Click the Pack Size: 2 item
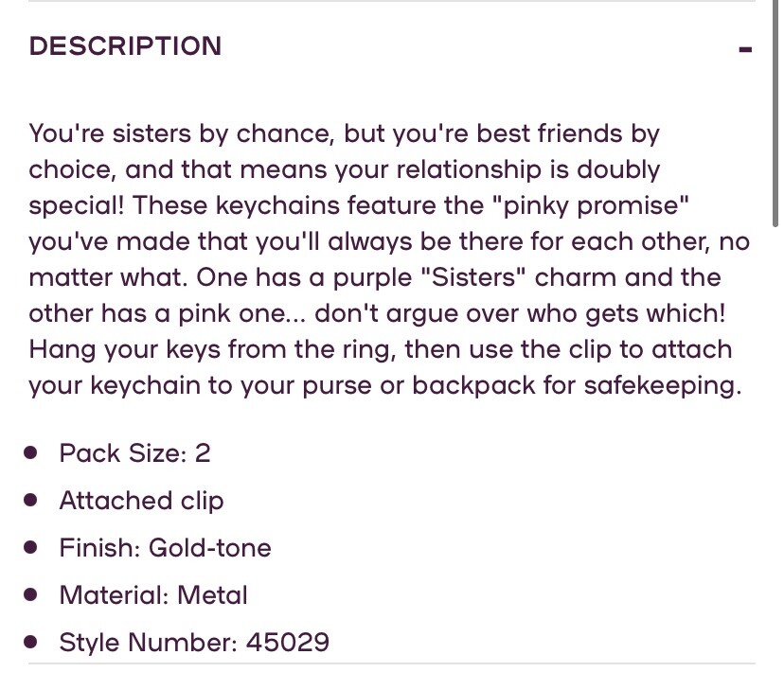Screen dimensions: 784x690 point(134,453)
